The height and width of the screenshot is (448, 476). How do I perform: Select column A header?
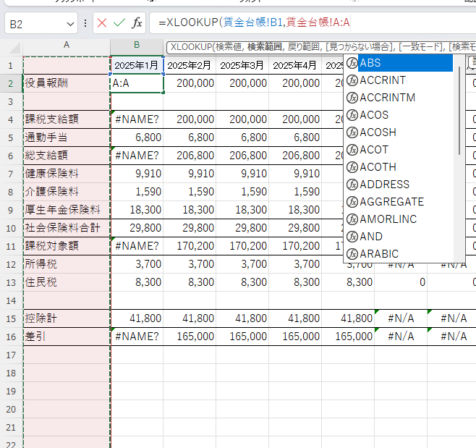[67, 46]
